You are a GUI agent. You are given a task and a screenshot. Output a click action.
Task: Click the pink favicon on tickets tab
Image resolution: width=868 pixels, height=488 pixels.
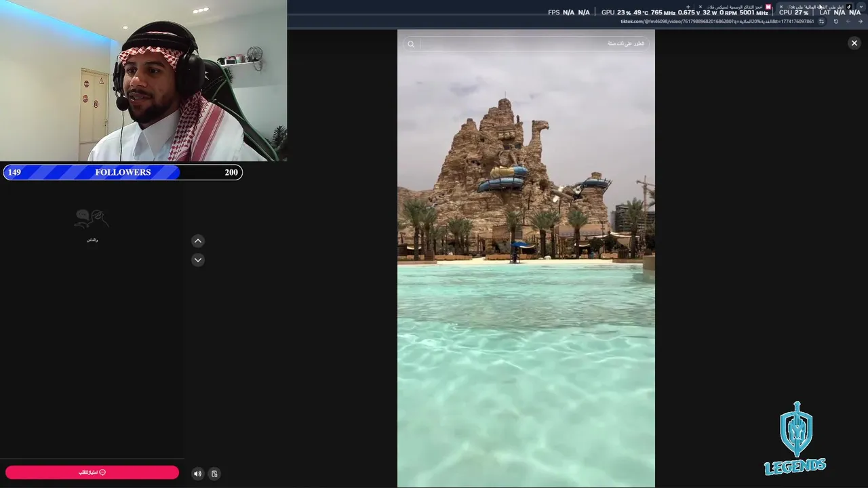768,7
